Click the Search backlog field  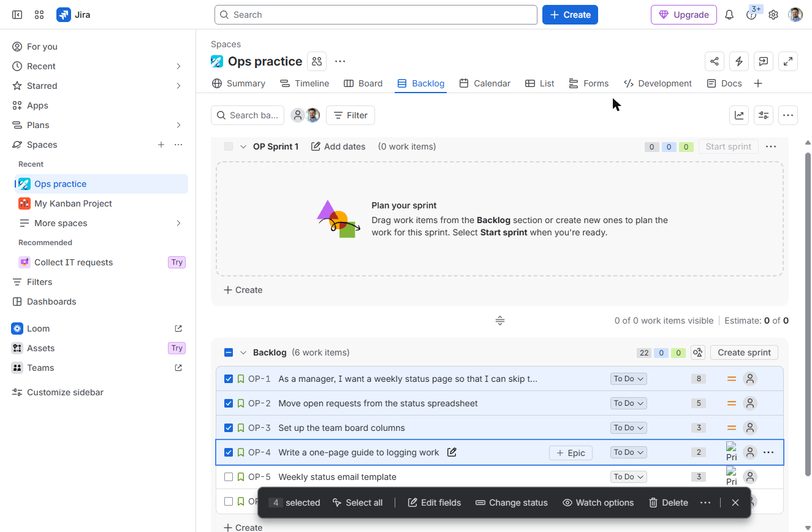coord(248,115)
